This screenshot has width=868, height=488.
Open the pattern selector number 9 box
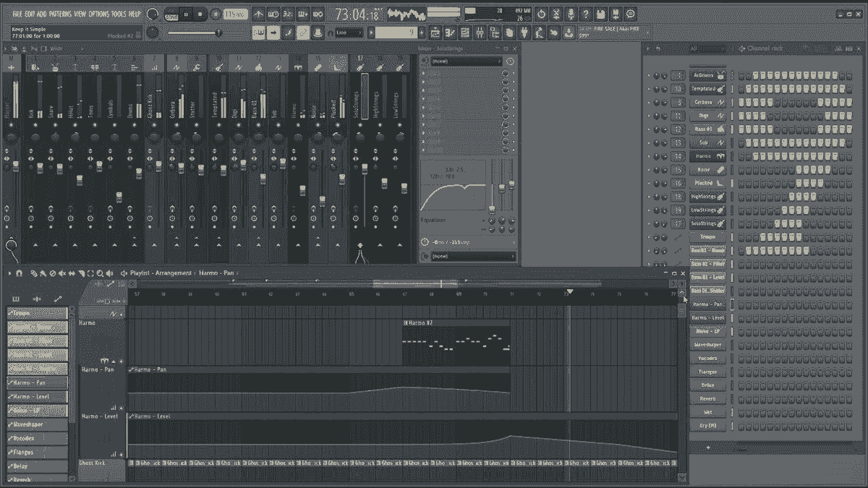396,33
